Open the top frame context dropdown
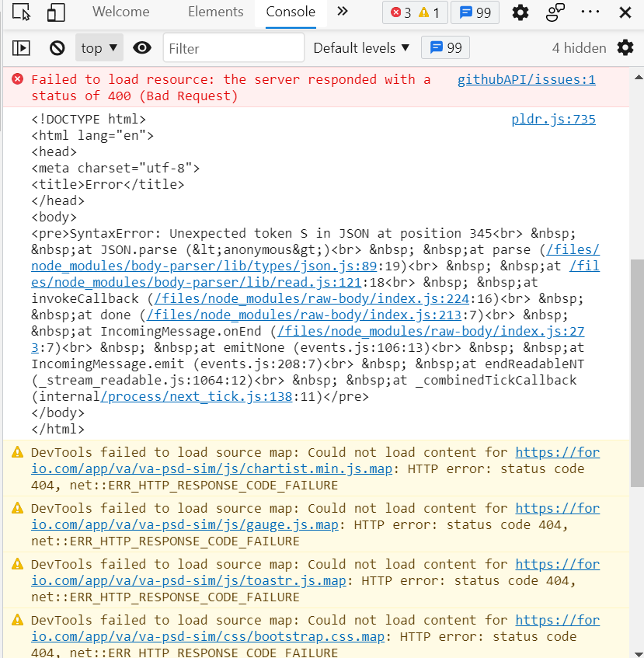This screenshot has height=658, width=644. (x=99, y=47)
